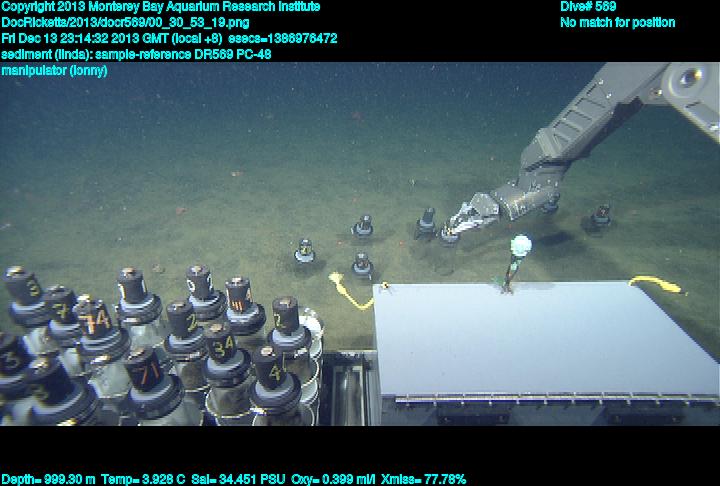
Task: Select the 'No match for position' message
Action: click(617, 23)
